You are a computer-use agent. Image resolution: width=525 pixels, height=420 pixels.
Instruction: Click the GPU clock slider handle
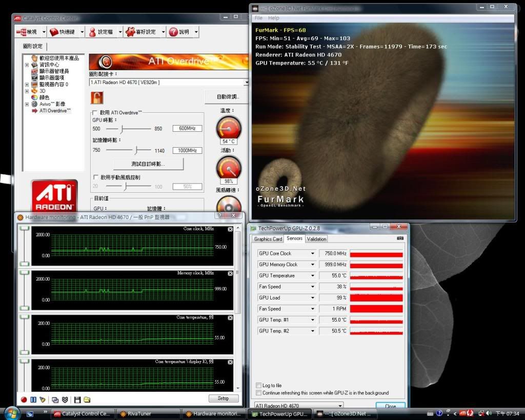(123, 129)
